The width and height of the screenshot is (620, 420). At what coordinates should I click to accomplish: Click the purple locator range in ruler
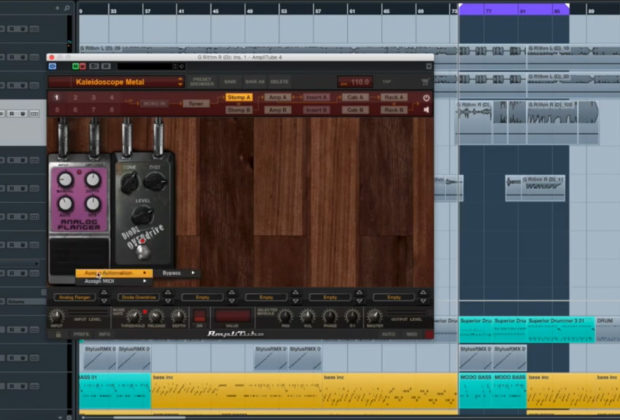tap(514, 9)
